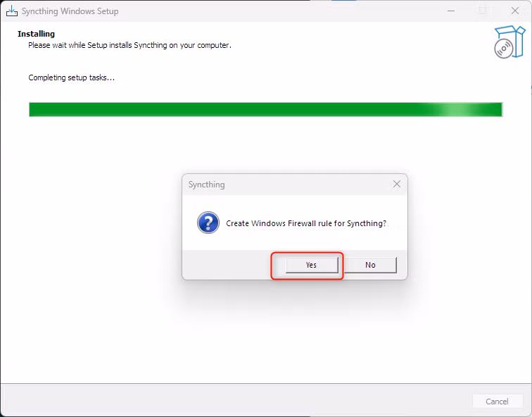Click the blue question mark icon
Screen dimensions: 532x417
click(208, 223)
